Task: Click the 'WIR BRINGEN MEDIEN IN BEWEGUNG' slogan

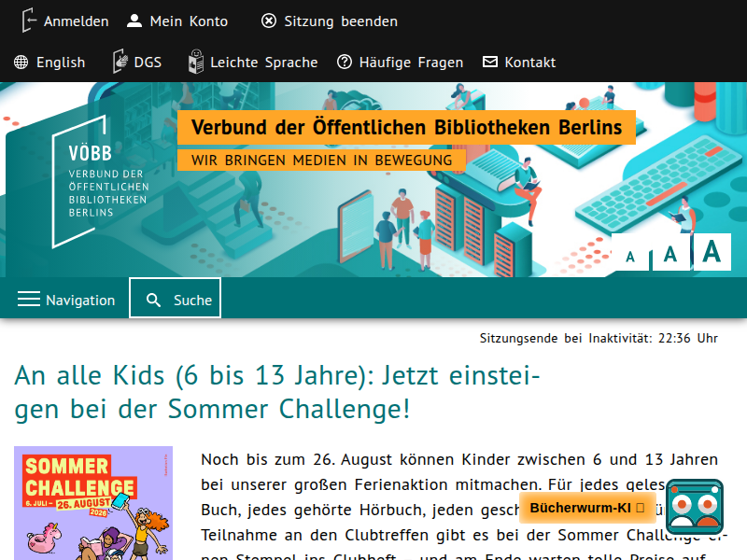Action: tap(321, 160)
